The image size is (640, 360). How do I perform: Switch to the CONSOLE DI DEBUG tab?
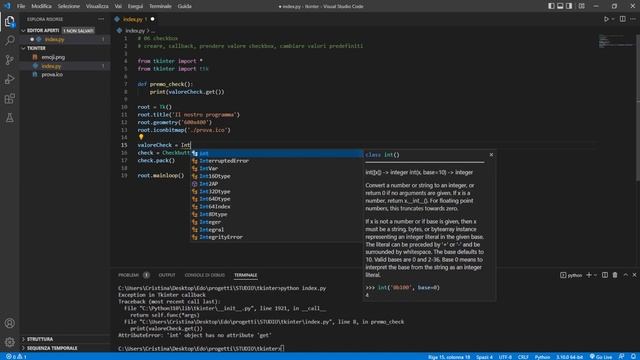(204, 275)
